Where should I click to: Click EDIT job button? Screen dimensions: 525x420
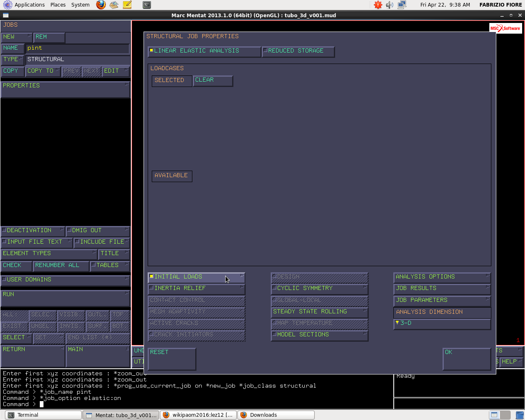tap(116, 71)
